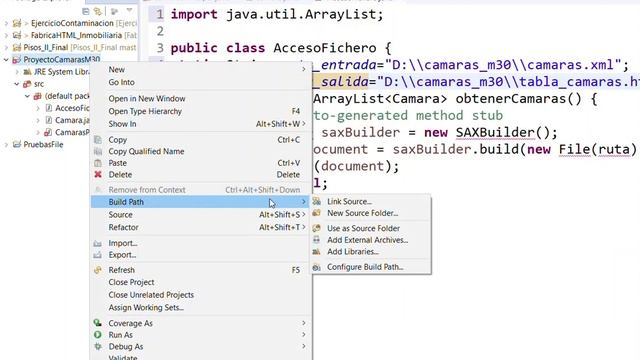Viewport: 640px width, 360px height.
Task: Select New Source Folder option
Action: pos(371,213)
